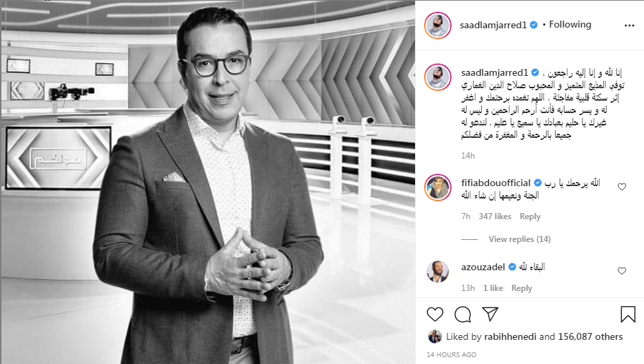The width and height of the screenshot is (644, 364).
Task: Click the black-and-white post photo
Action: tap(208, 182)
